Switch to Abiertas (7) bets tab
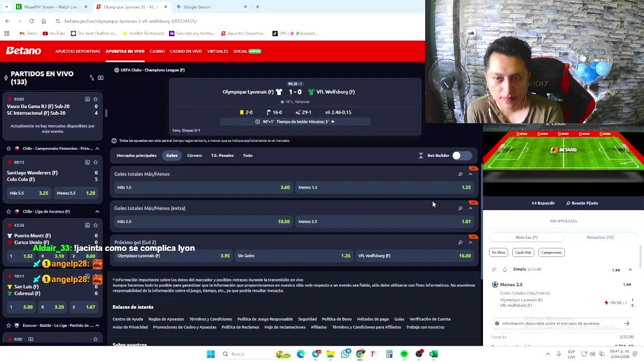 [526, 237]
